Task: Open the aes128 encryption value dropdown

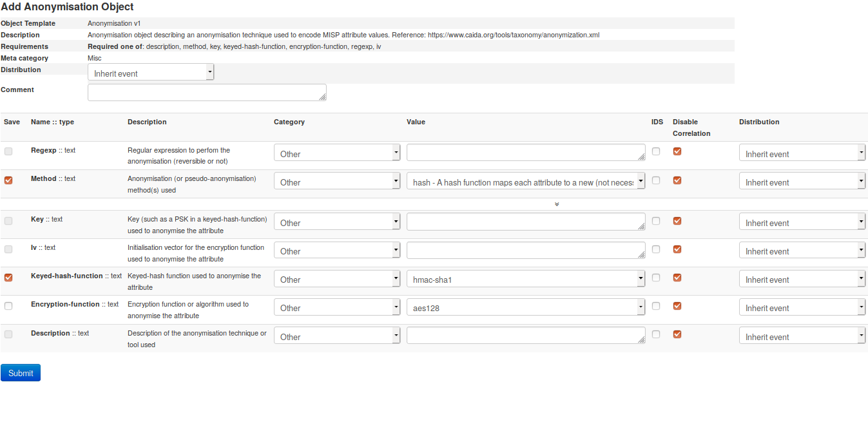Action: click(x=525, y=307)
